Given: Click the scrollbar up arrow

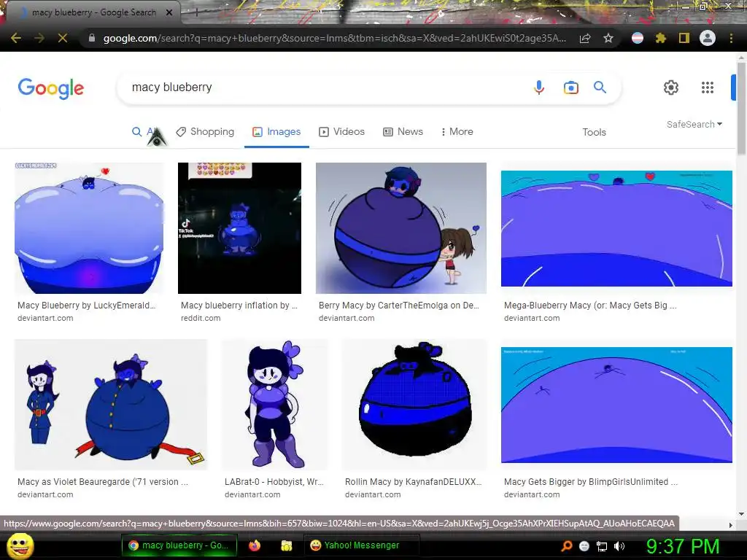Looking at the screenshot, I should [741, 57].
